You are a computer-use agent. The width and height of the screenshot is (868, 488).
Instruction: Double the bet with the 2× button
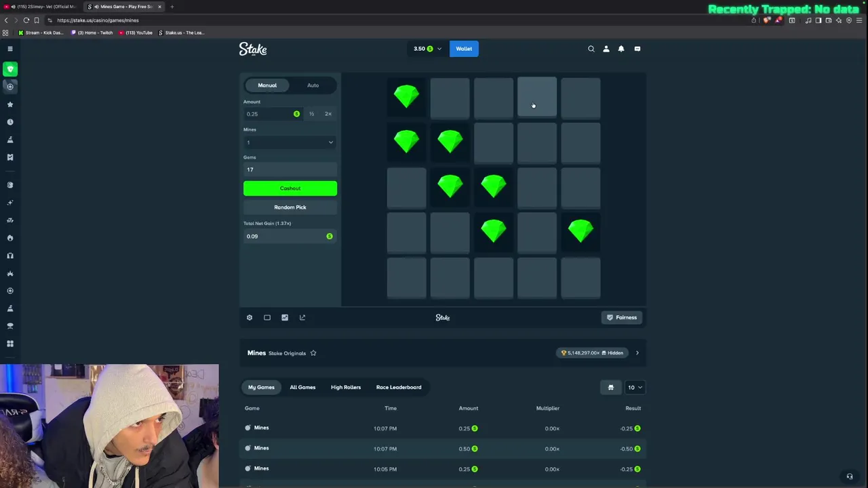coord(328,114)
